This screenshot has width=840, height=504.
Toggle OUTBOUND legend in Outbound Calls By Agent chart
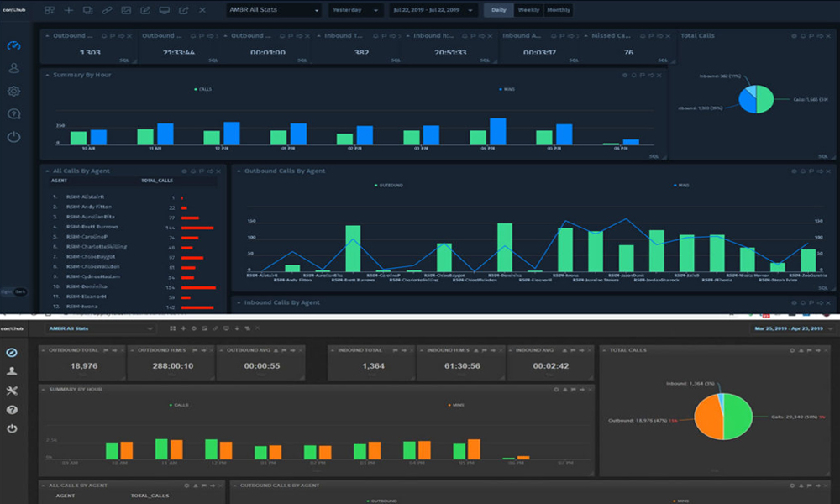389,186
